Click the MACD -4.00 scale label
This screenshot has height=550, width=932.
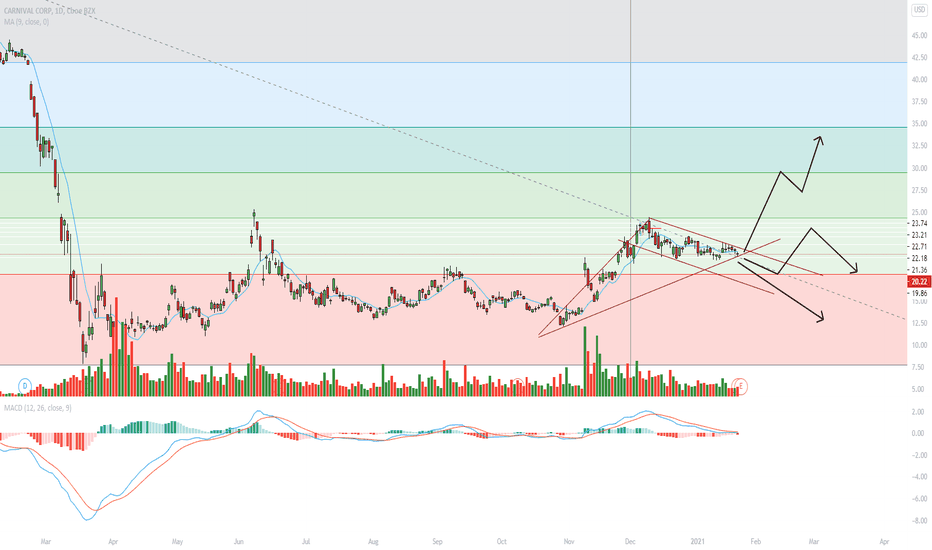point(918,477)
